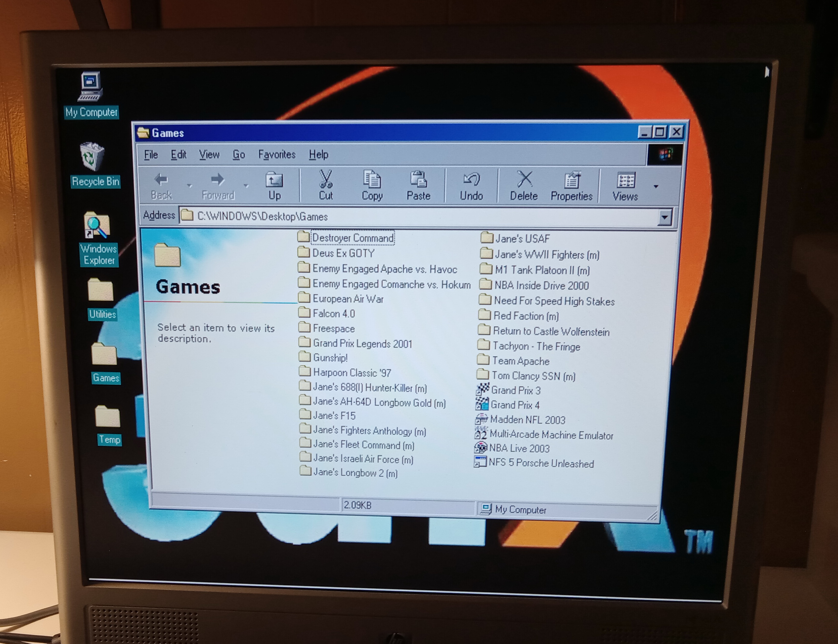Select the Falcon 4.0 folder
838x644 pixels.
pyautogui.click(x=333, y=314)
